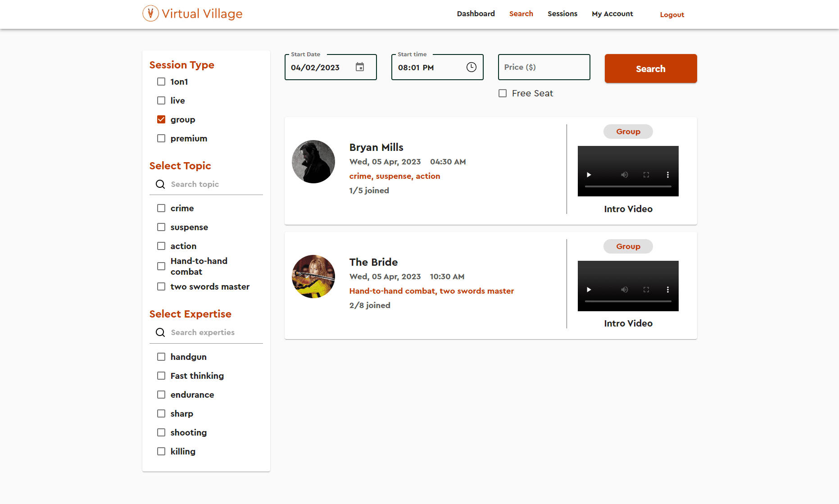Screen dimensions: 839x504
Task: Check the two swords master checkbox
Action: pos(161,286)
